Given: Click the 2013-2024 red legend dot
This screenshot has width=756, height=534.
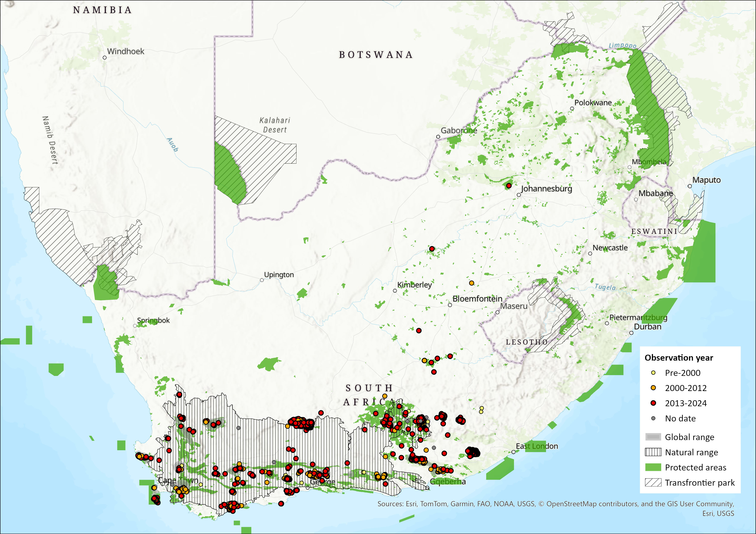Looking at the screenshot, I should [x=654, y=403].
